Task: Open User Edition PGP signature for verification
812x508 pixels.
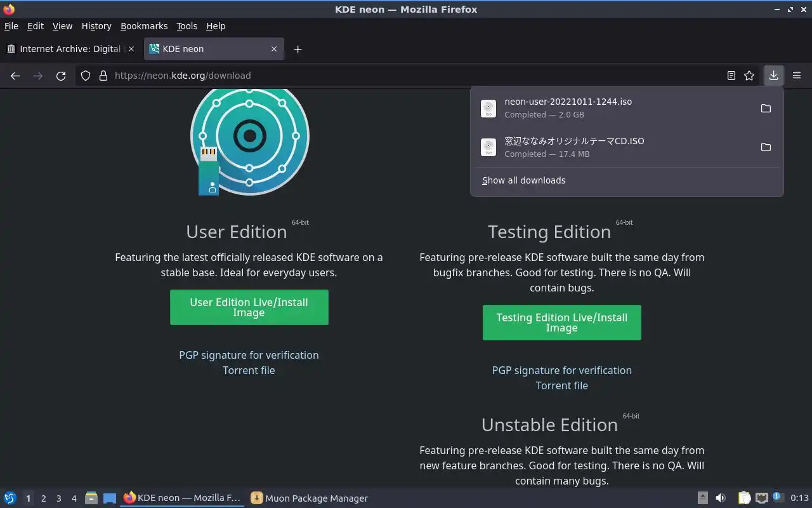Action: 249,355
